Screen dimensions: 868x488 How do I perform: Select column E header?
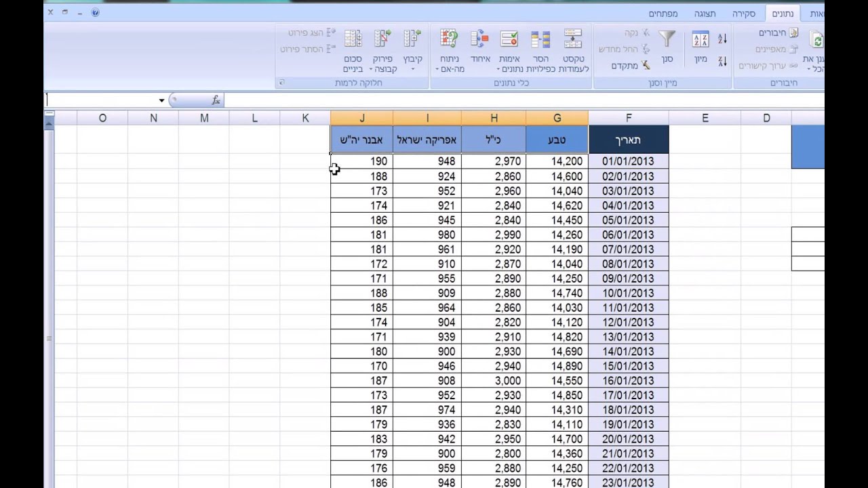pyautogui.click(x=705, y=118)
